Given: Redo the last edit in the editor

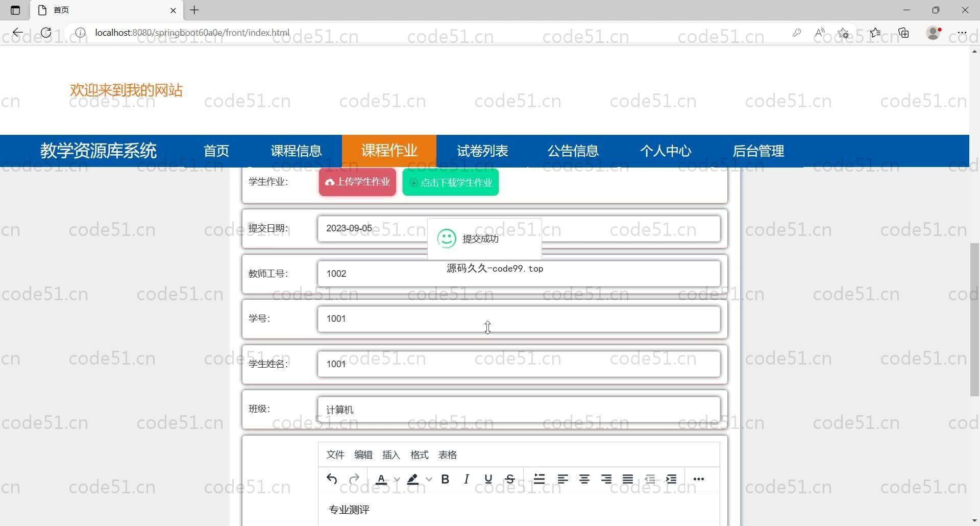Looking at the screenshot, I should [x=354, y=479].
